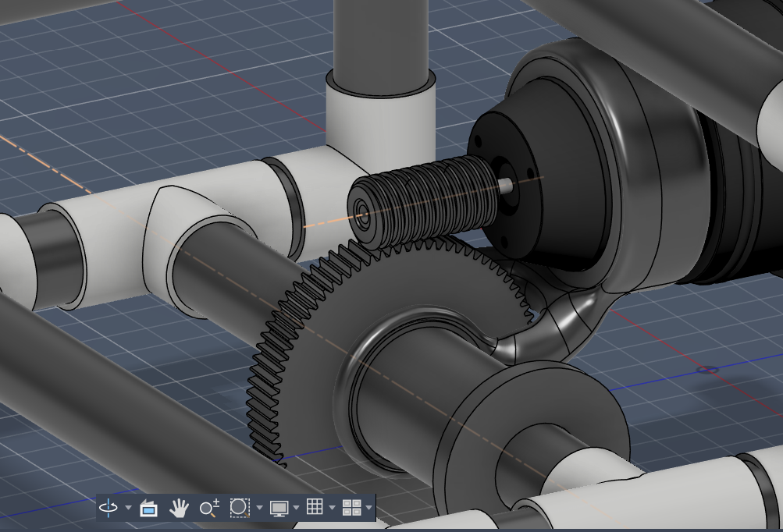Select the Pan hand tool

(180, 508)
